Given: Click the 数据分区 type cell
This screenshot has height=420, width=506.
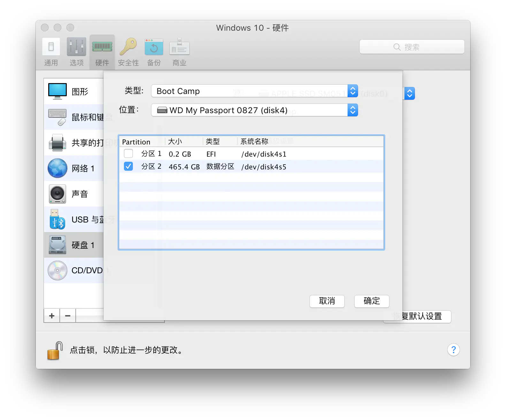Looking at the screenshot, I should [x=220, y=167].
